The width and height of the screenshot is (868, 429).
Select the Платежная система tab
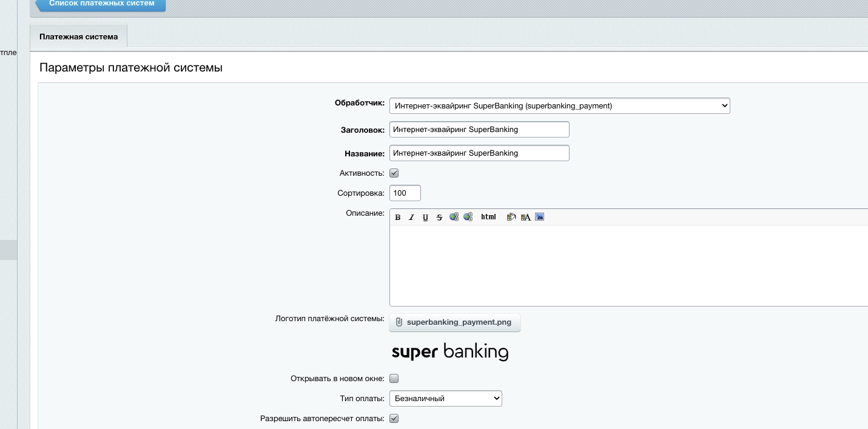tap(79, 36)
